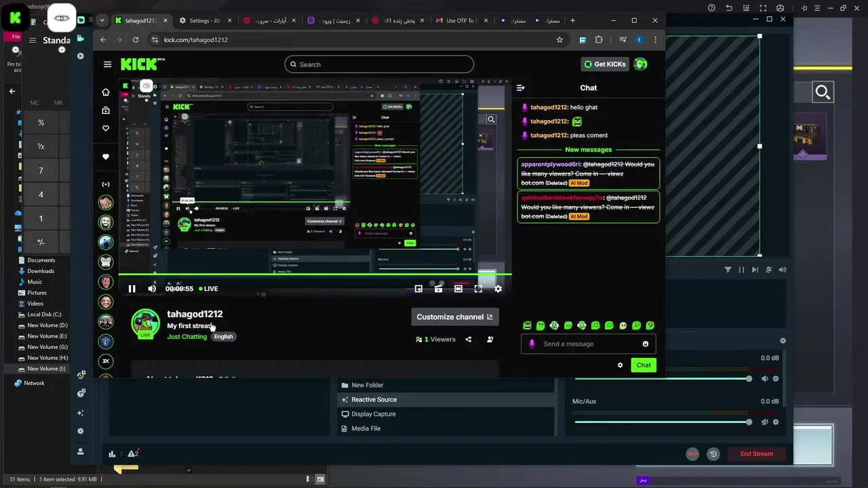Image resolution: width=868 pixels, height=488 pixels.
Task: Bookmark kick.com page with the star
Action: [x=559, y=40]
